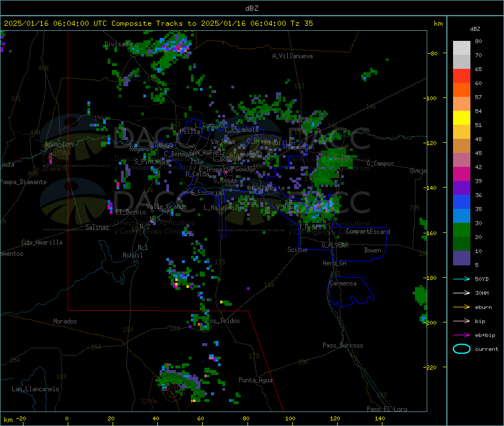The width and height of the screenshot is (504, 426).
Task: Click the G_Campos map label
Action: click(x=381, y=163)
